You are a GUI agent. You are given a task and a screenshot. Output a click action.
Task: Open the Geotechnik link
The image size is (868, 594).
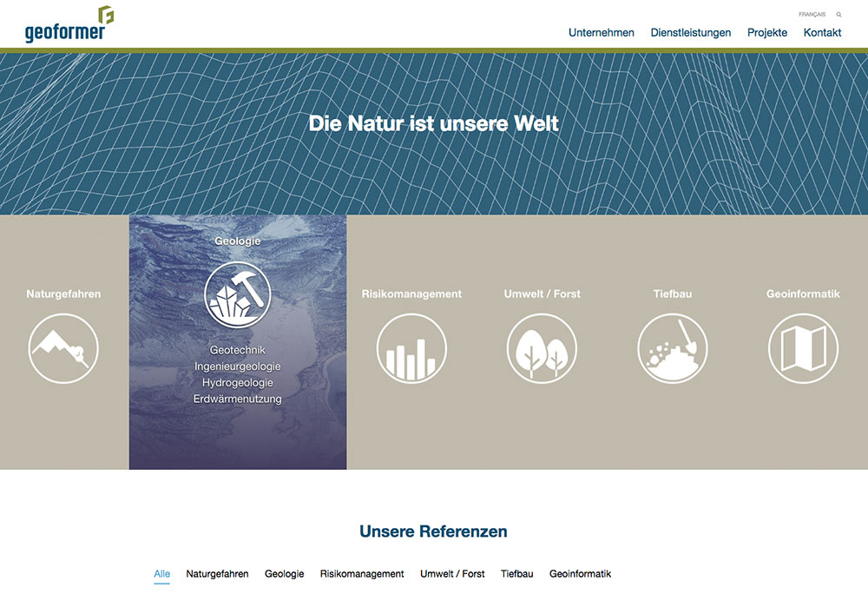tap(238, 350)
